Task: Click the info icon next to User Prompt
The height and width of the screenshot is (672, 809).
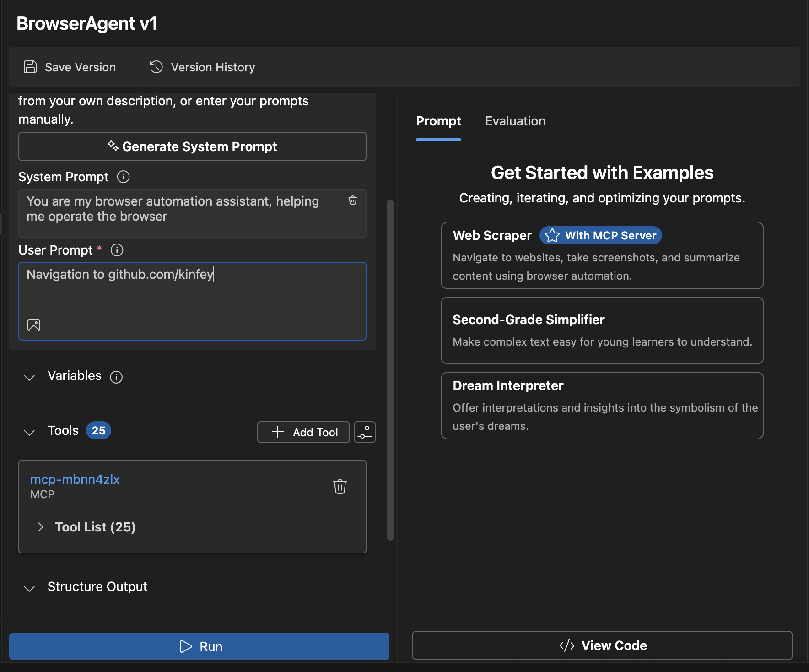Action: [117, 250]
